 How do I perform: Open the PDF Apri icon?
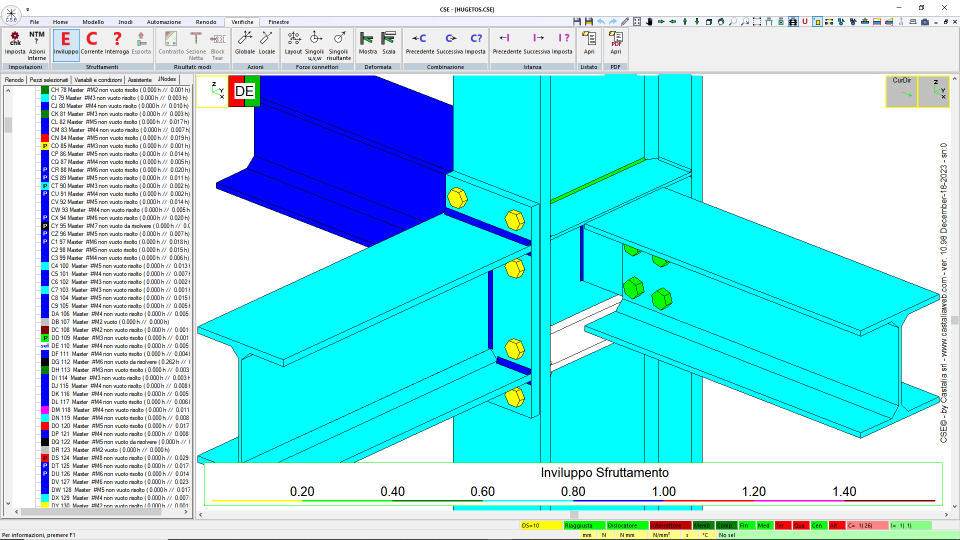coord(615,43)
